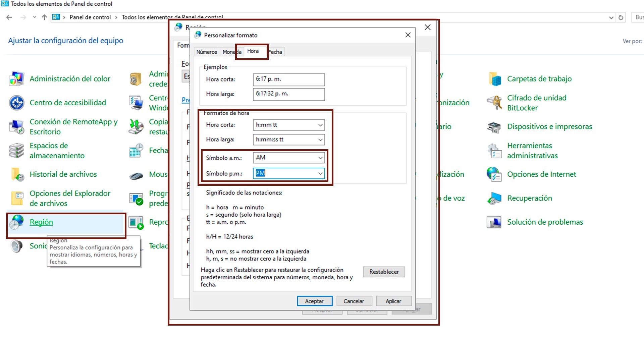Open Cifrado de unidad BitLocker icon

(x=494, y=103)
